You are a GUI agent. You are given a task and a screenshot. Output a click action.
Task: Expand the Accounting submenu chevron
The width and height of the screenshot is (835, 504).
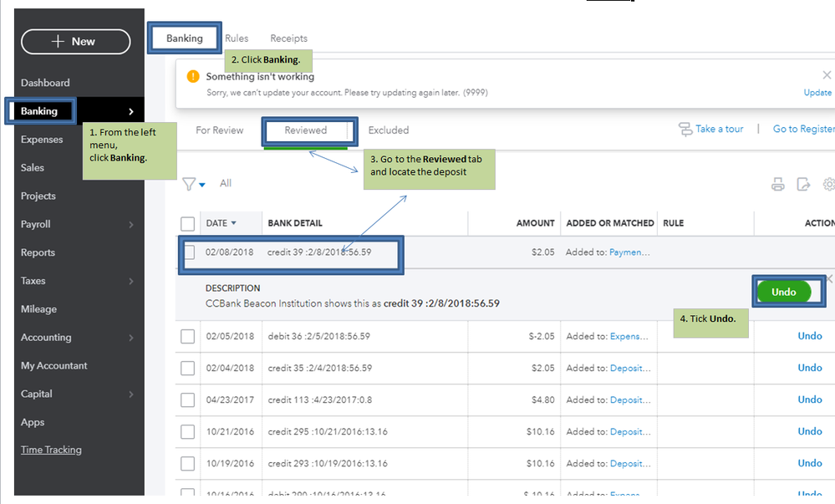point(131,337)
